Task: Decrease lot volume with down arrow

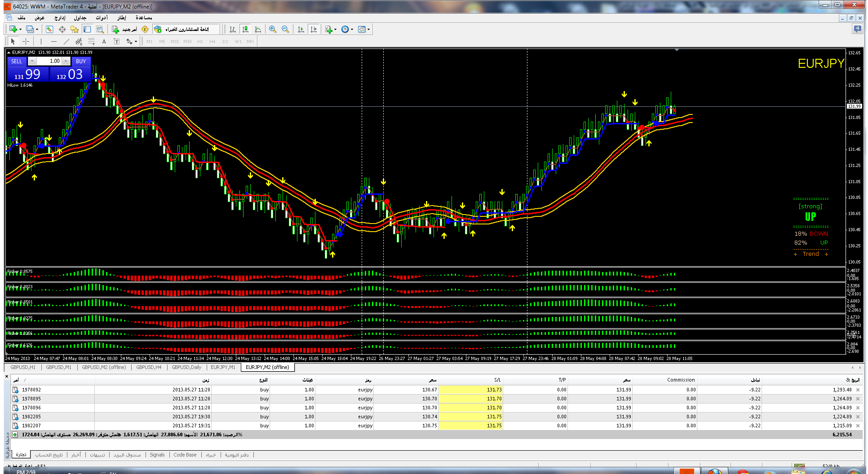Action: coord(32,61)
